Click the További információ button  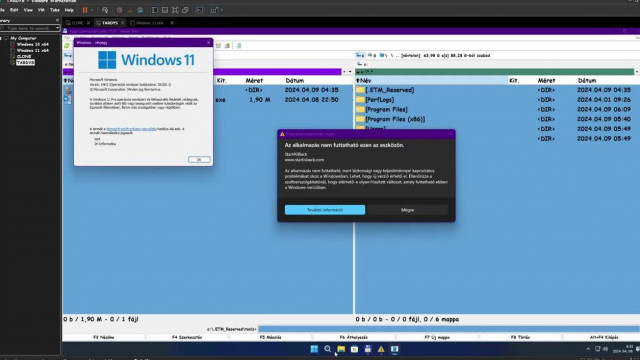click(325, 210)
